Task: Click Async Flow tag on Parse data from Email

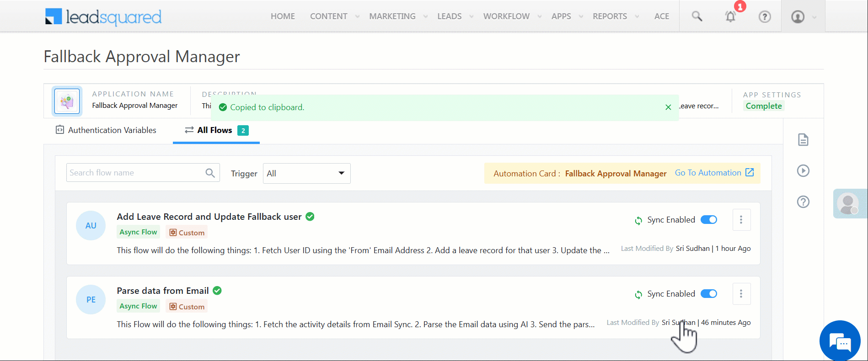Action: tap(138, 306)
